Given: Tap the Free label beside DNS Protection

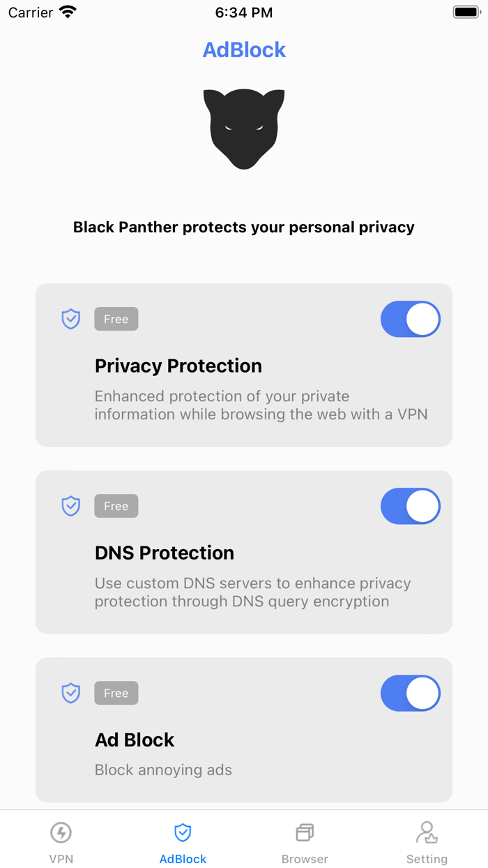Looking at the screenshot, I should click(116, 506).
